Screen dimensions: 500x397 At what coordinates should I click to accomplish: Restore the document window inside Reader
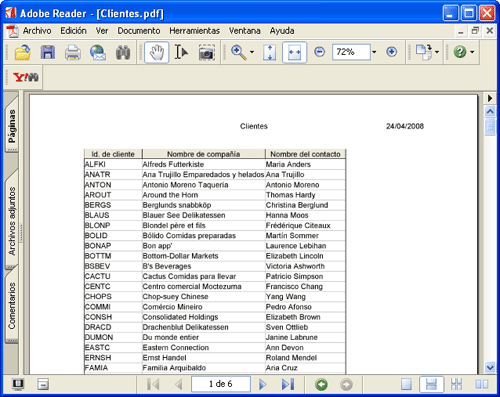click(x=475, y=31)
